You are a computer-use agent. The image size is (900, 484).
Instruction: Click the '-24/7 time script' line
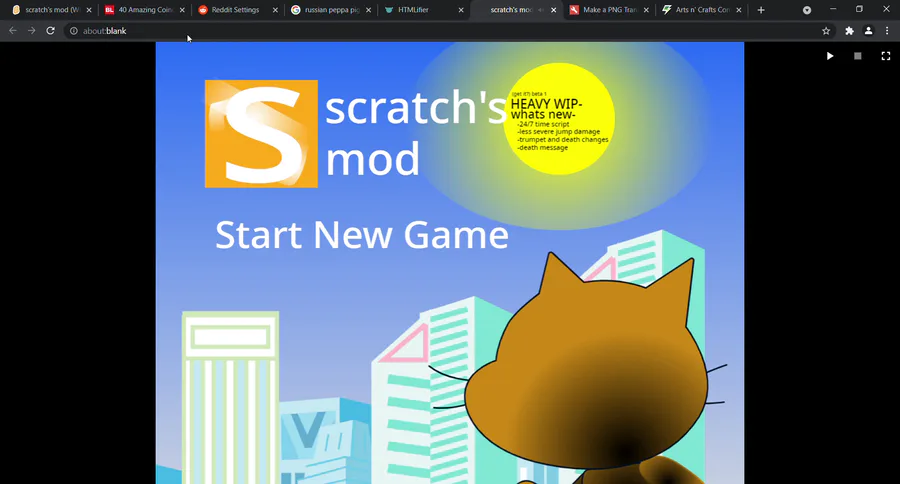pyautogui.click(x=543, y=124)
